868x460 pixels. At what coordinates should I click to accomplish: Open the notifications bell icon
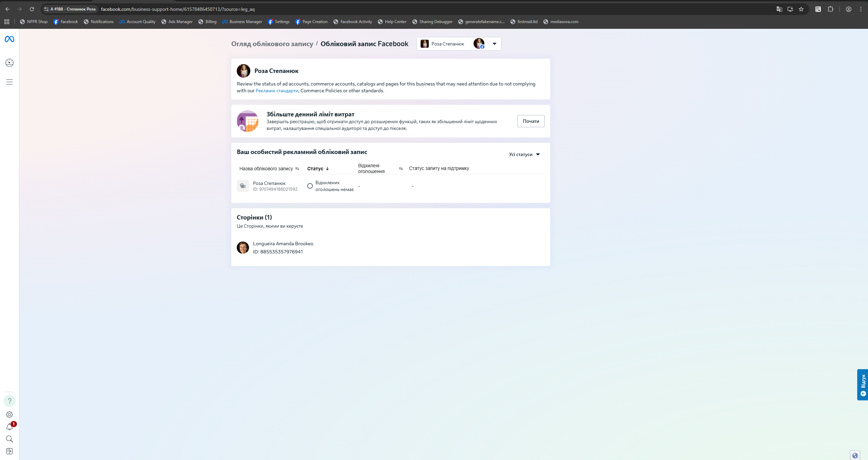(9, 427)
